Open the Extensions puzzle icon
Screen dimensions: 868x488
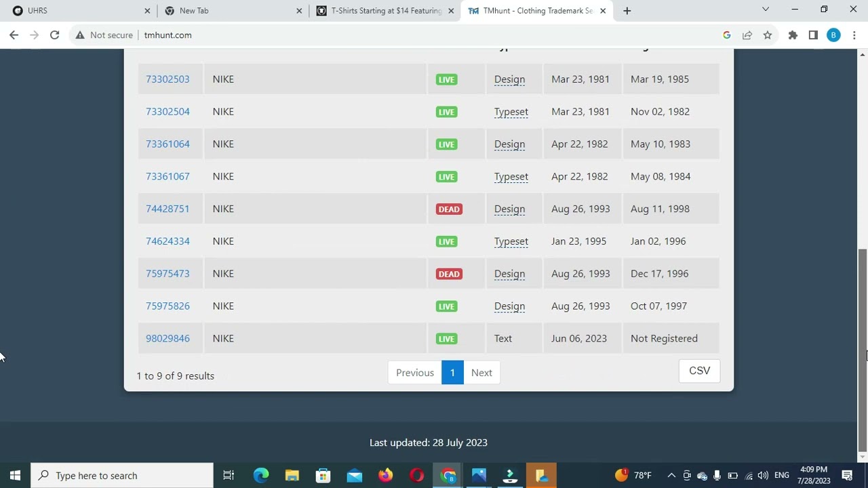point(793,35)
